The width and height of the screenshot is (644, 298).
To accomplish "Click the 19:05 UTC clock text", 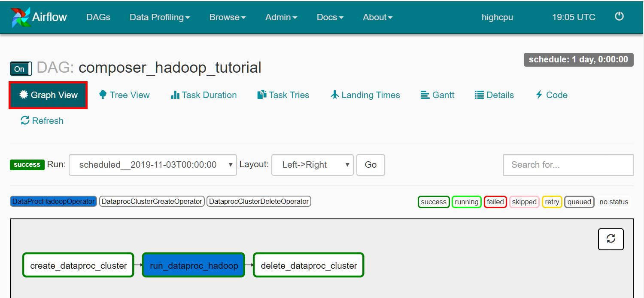I will (574, 17).
